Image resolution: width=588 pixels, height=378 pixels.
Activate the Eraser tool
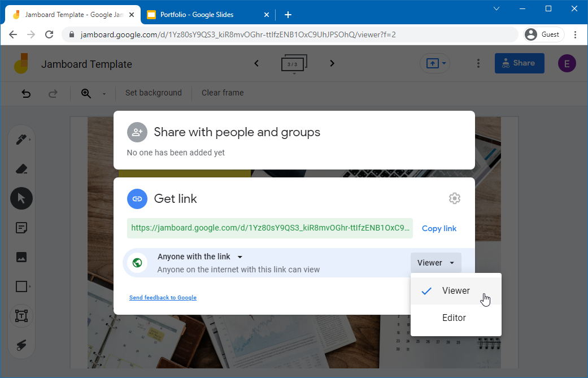pos(21,168)
